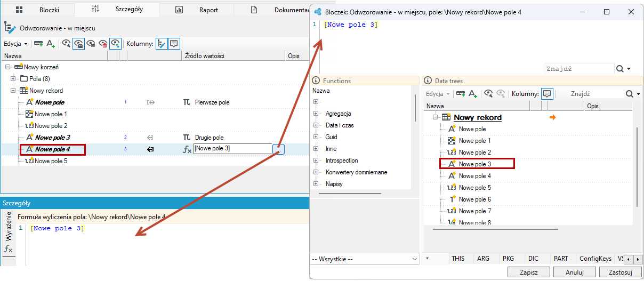The width and height of the screenshot is (644, 281).
Task: Toggle the eye with lock visibility filter
Action: click(78, 44)
